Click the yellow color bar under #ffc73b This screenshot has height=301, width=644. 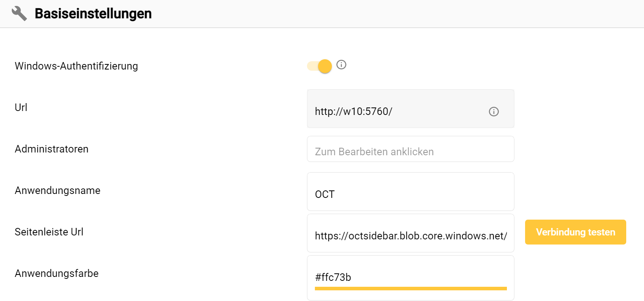click(411, 288)
